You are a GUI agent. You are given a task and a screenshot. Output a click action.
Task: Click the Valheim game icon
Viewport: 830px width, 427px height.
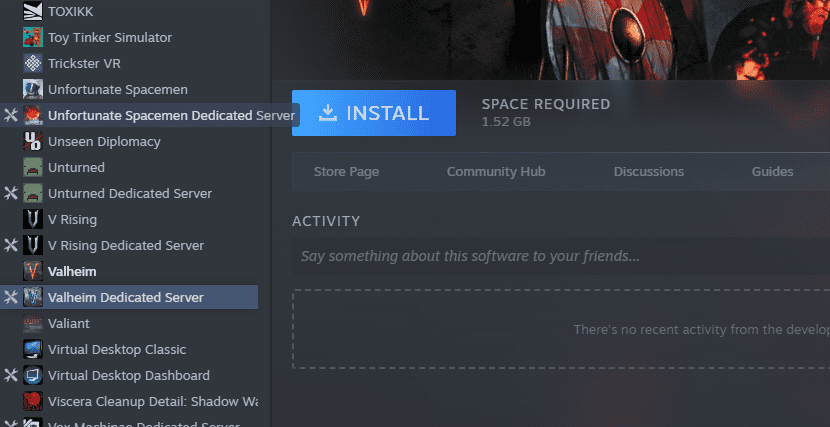tap(32, 272)
